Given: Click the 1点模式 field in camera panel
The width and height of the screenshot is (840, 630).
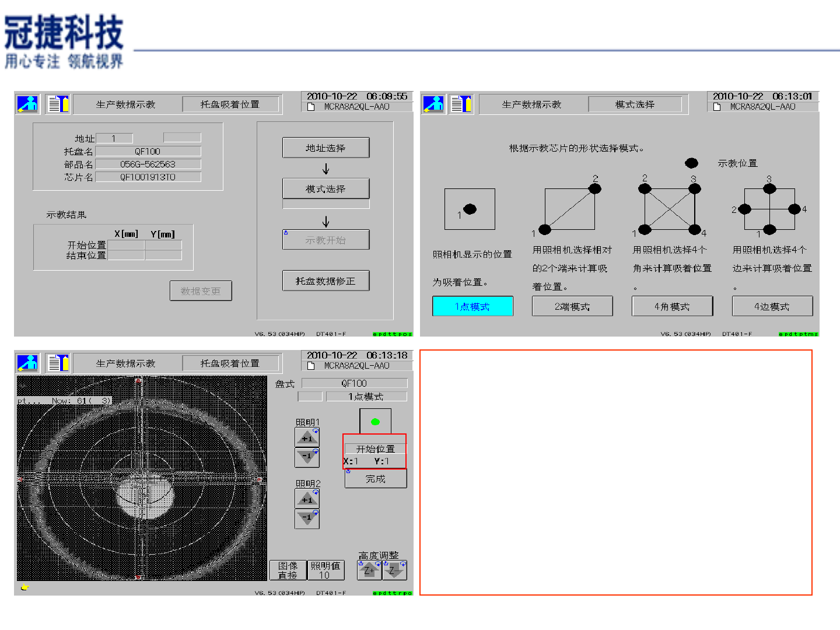Looking at the screenshot, I should (x=366, y=397).
